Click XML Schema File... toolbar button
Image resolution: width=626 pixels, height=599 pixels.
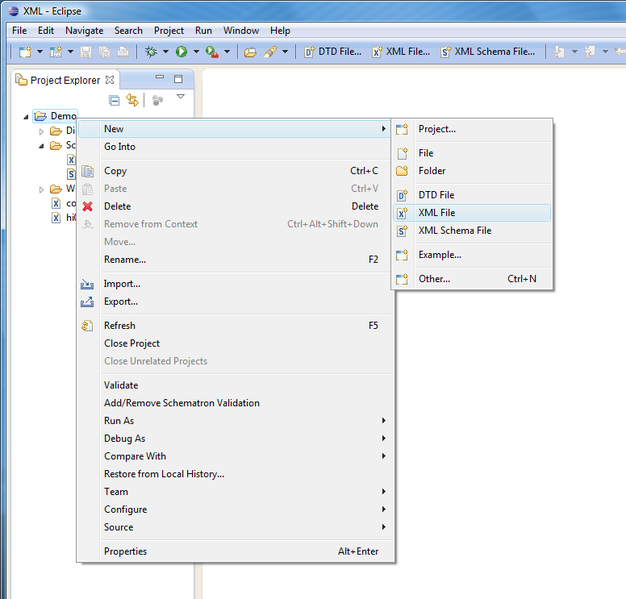tap(487, 52)
